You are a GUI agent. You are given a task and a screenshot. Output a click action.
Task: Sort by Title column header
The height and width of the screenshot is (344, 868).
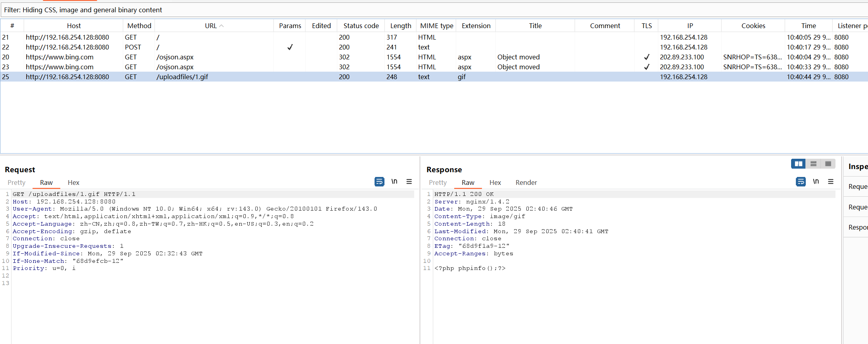535,26
